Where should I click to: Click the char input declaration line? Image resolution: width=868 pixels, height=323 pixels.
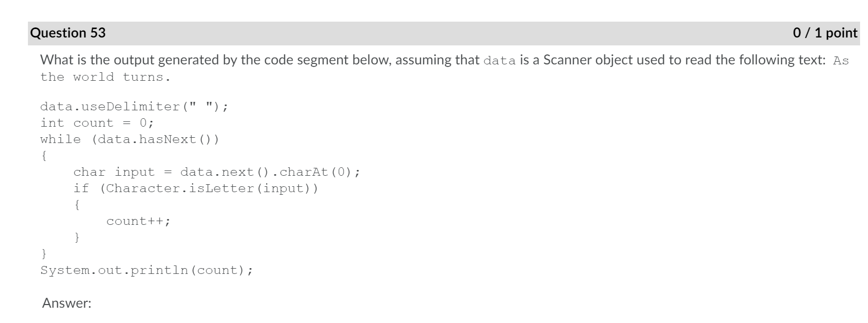[217, 172]
